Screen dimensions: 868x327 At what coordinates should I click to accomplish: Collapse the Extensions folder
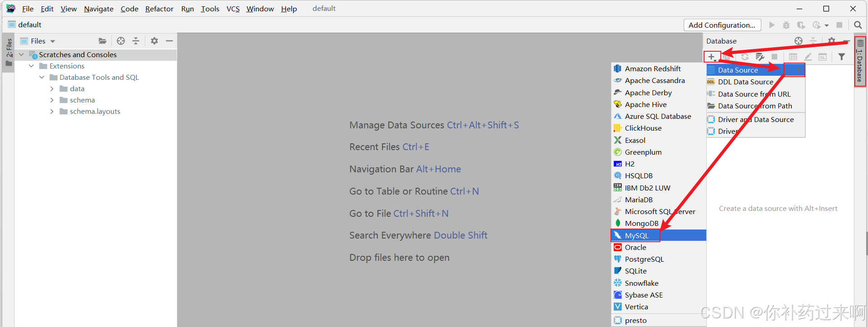click(31, 66)
